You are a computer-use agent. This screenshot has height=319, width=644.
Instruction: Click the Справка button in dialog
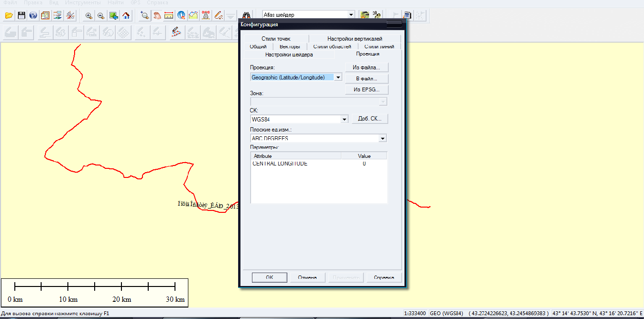pos(384,277)
